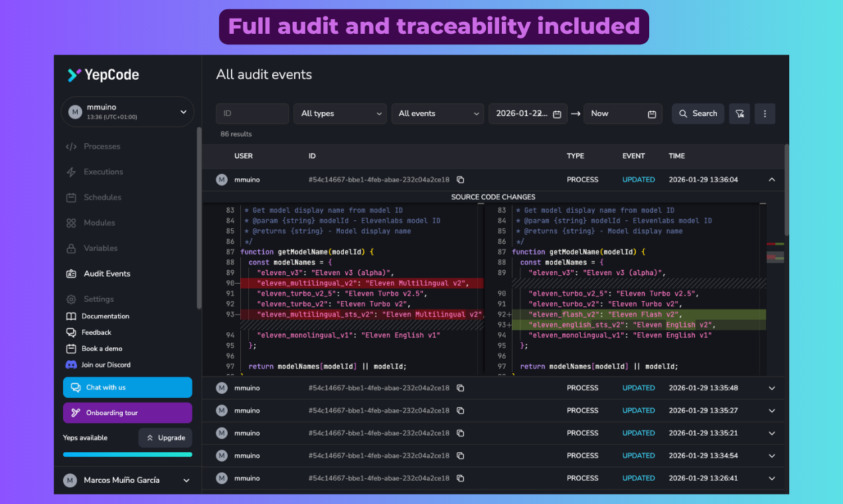Screen dimensions: 843x504
Task: Expand the mmuino workspace selector
Action: tap(127, 111)
